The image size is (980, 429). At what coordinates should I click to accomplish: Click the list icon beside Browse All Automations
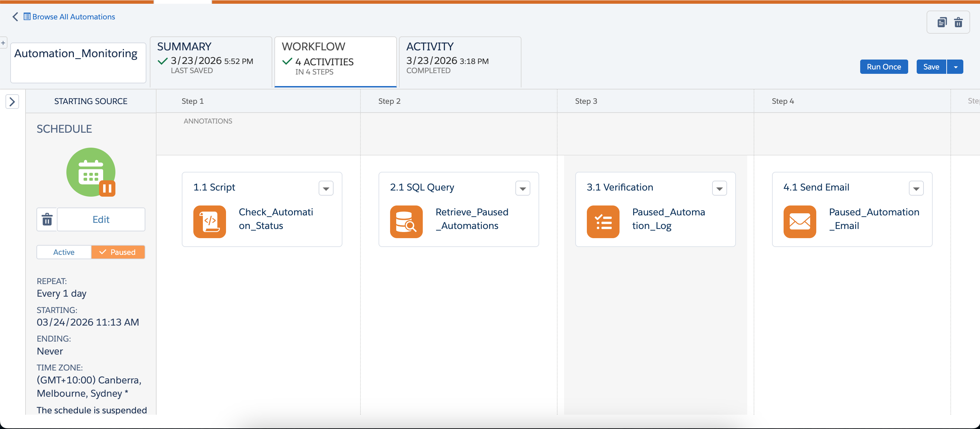27,16
